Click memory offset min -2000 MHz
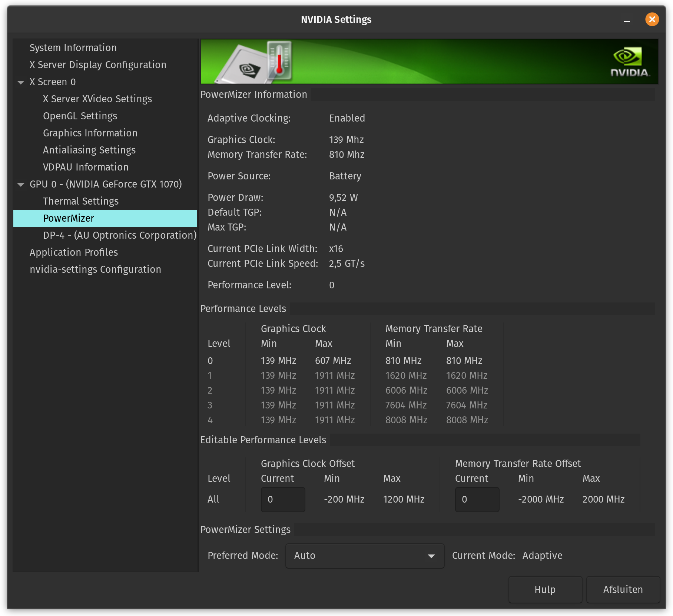This screenshot has height=616, width=673. 541,500
